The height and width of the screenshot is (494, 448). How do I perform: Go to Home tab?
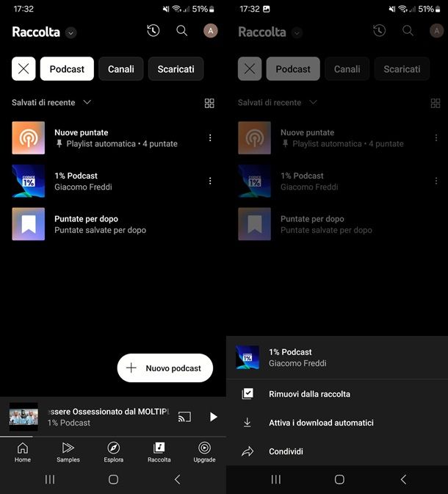[23, 452]
